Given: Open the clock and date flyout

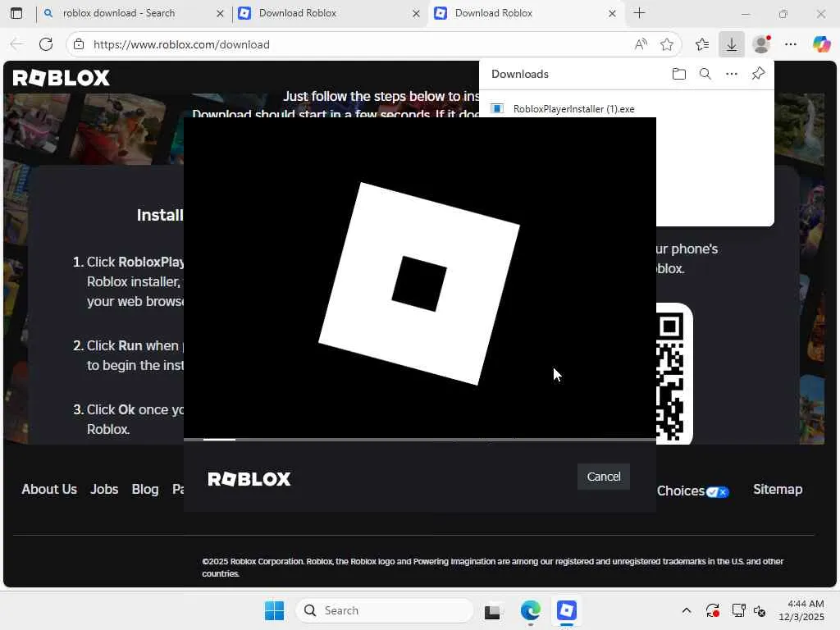Looking at the screenshot, I should pyautogui.click(x=801, y=610).
